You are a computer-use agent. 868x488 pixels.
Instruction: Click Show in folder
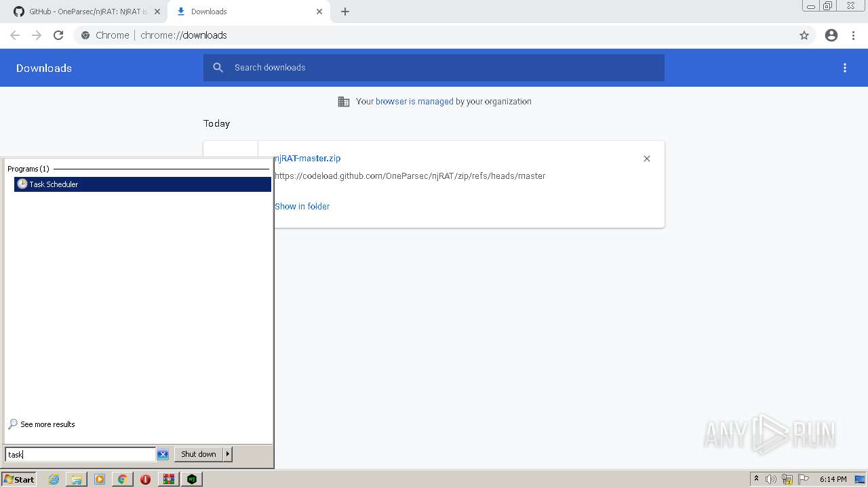[302, 207]
